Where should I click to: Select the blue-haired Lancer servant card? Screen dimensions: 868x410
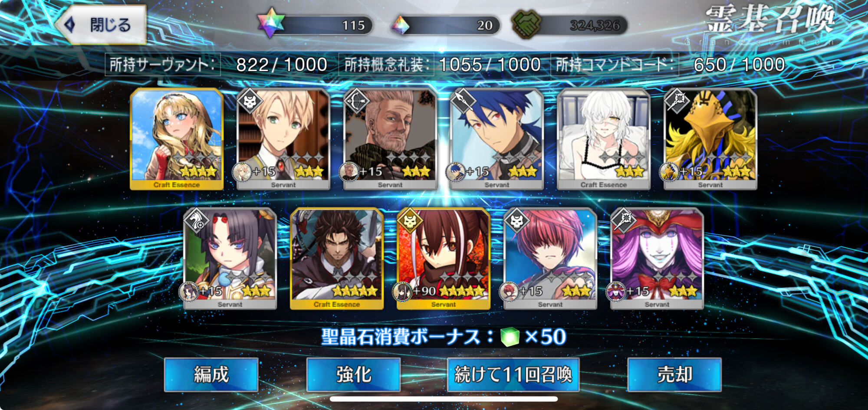[497, 139]
